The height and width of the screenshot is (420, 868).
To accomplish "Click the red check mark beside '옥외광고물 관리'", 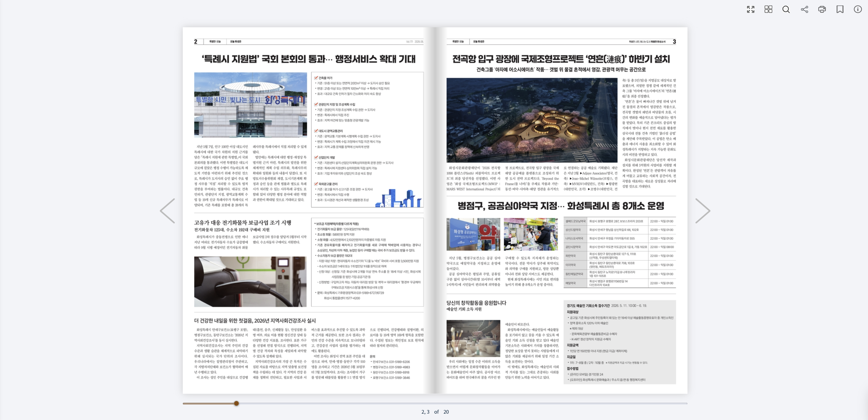I will (316, 184).
